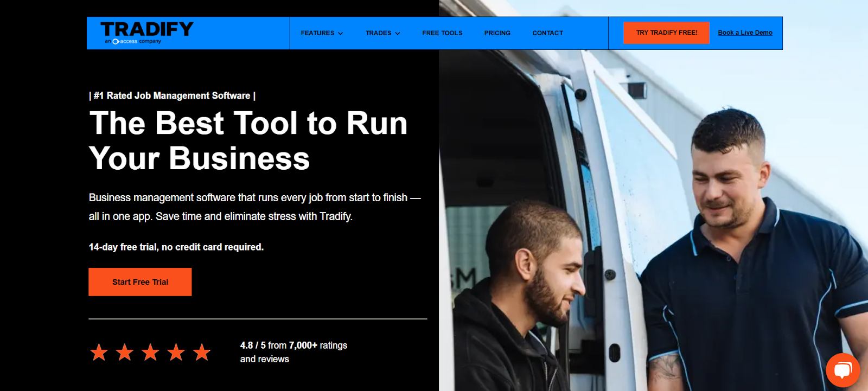The width and height of the screenshot is (868, 391).
Task: Click the last orange rating star
Action: pyautogui.click(x=202, y=352)
